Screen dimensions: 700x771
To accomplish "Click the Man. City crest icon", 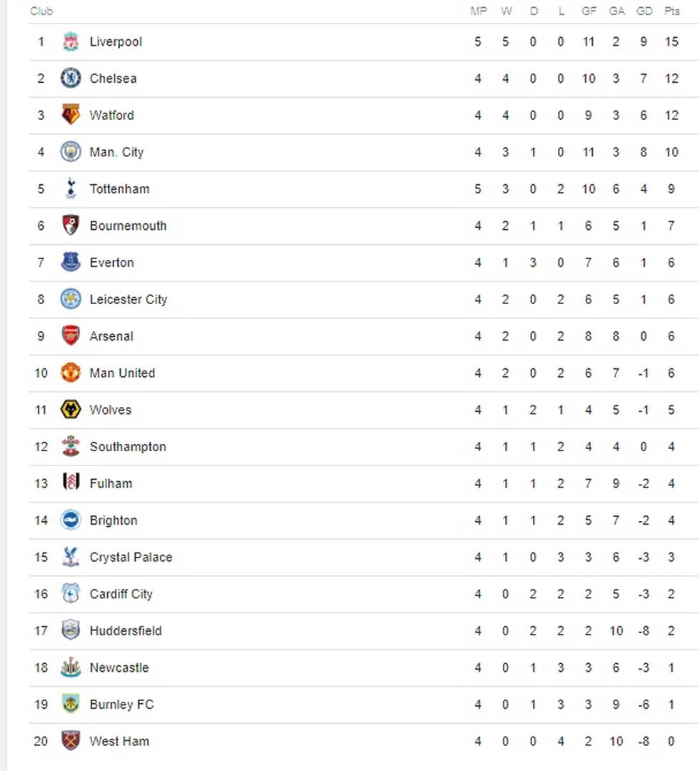I will point(70,151).
